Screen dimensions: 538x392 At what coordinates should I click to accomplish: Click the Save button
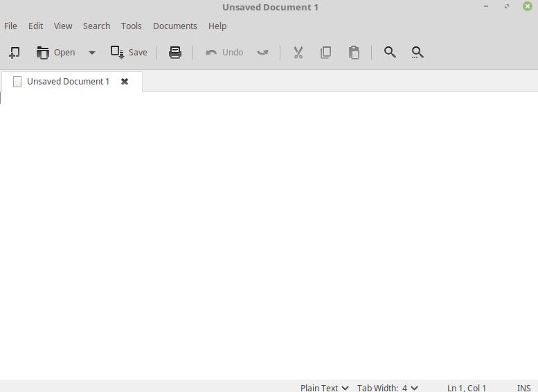129,53
